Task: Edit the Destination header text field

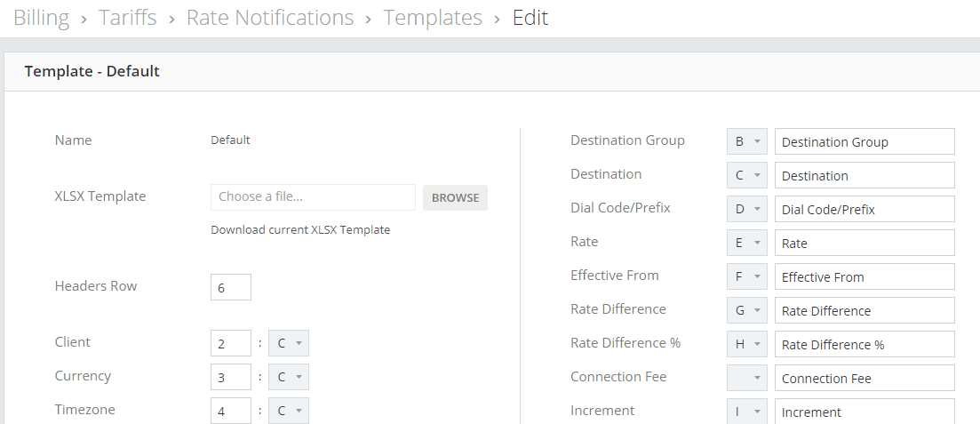Action: (864, 175)
